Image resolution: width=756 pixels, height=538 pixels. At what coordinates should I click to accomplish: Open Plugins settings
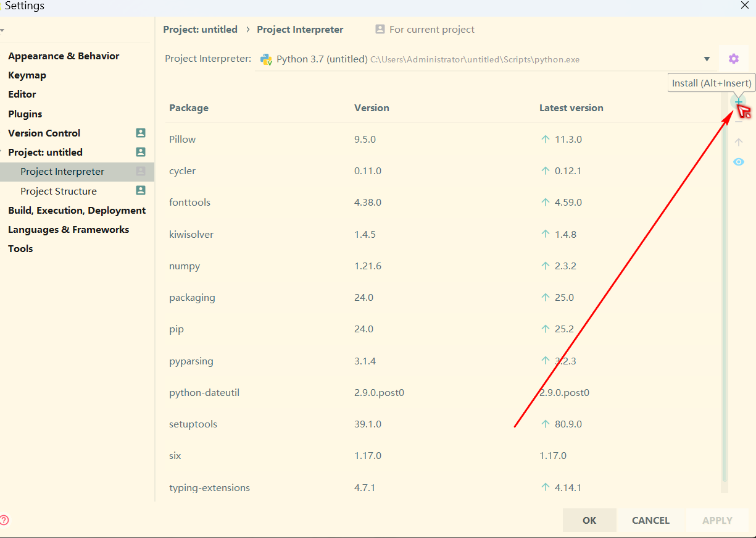pyautogui.click(x=25, y=114)
